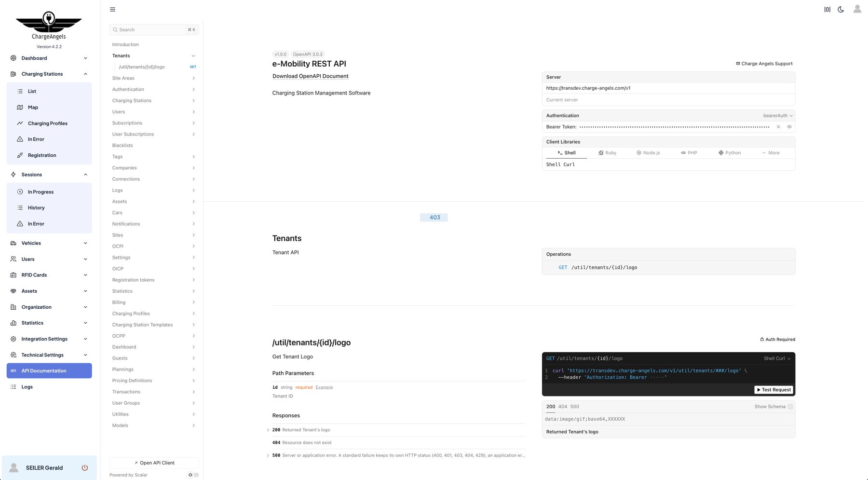Click the Introduction nav entry
The height and width of the screenshot is (480, 868).
pyautogui.click(x=125, y=45)
